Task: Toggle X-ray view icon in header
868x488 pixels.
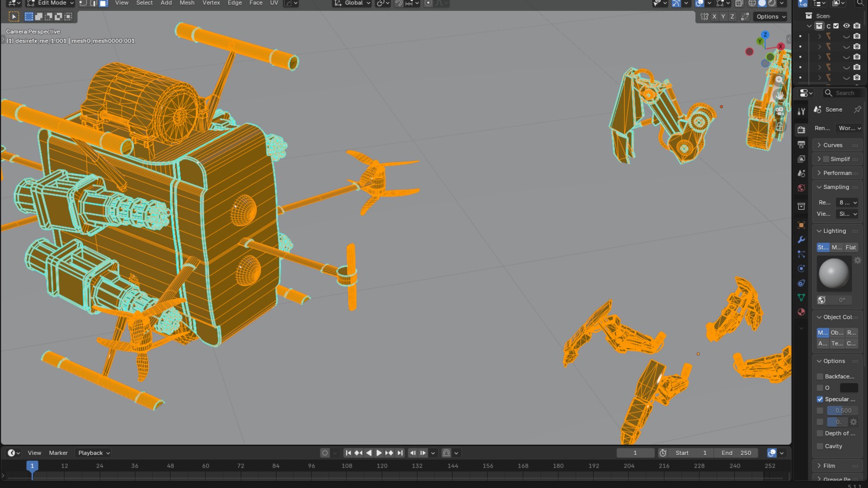Action: [x=739, y=3]
